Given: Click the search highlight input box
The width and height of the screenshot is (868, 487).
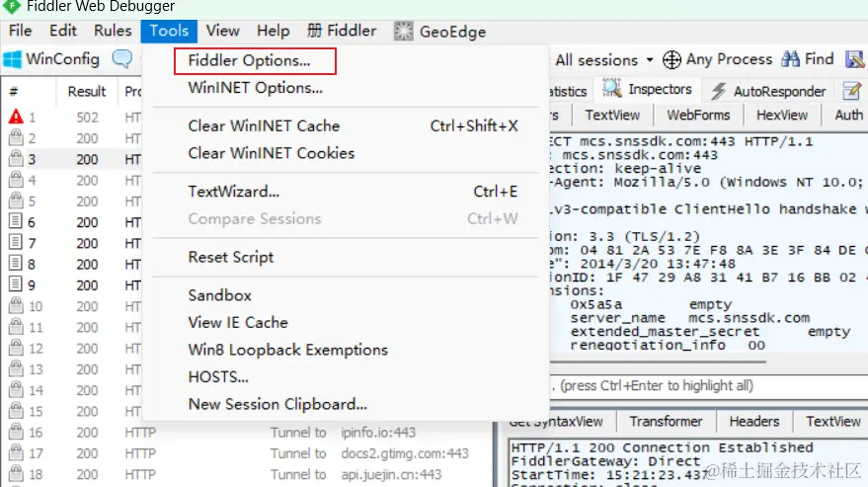Looking at the screenshot, I should 709,386.
